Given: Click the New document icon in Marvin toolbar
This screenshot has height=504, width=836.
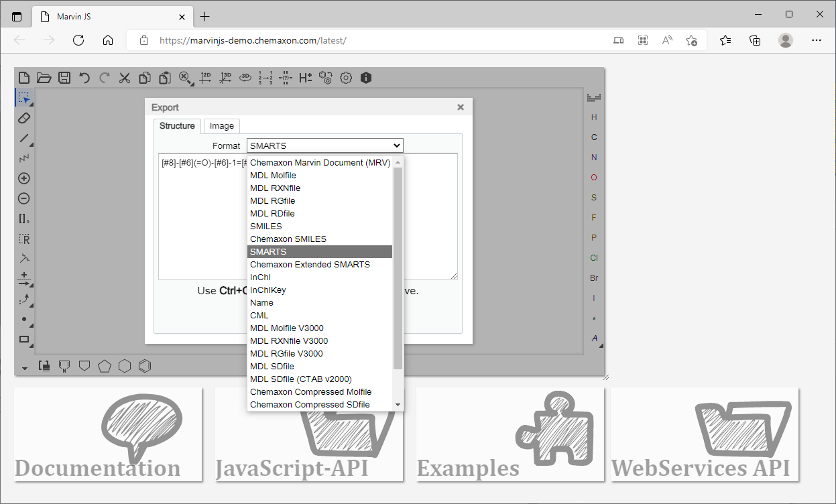Looking at the screenshot, I should (24, 78).
